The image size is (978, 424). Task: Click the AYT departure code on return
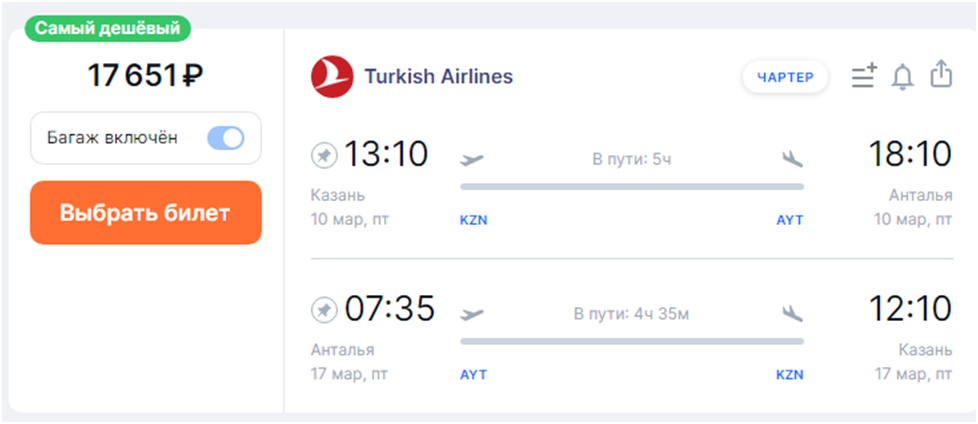473,375
